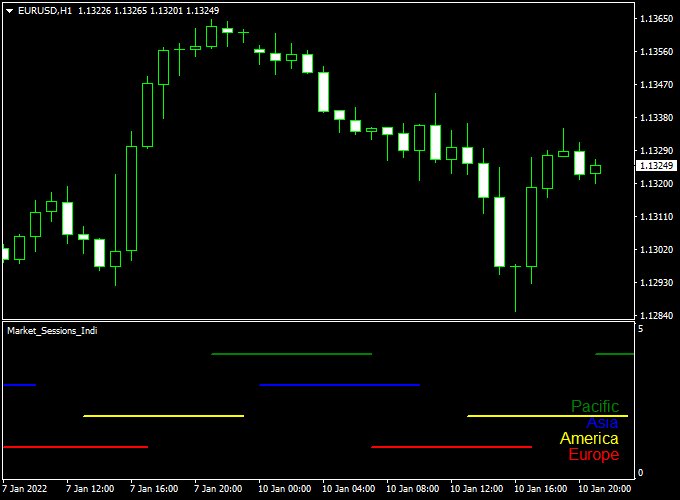This screenshot has width=680, height=500.
Task: Click the 1.13020 price scale label
Action: click(x=657, y=249)
